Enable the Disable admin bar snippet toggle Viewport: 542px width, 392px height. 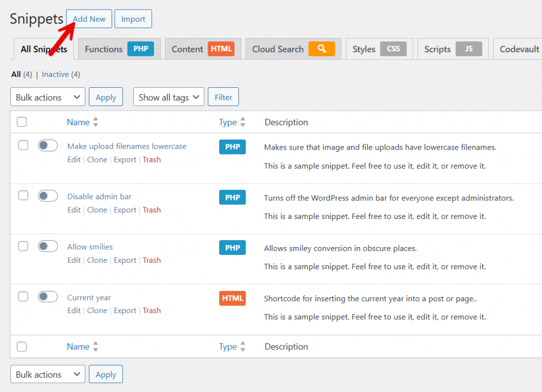coord(48,196)
